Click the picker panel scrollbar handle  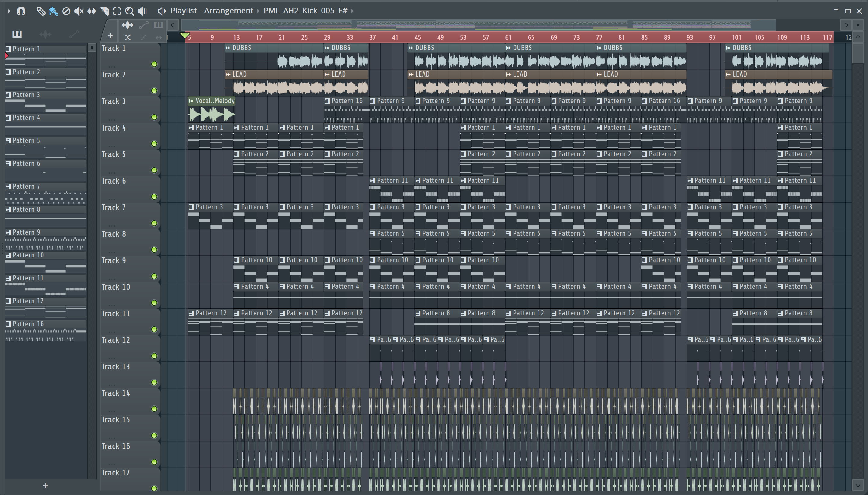92,48
